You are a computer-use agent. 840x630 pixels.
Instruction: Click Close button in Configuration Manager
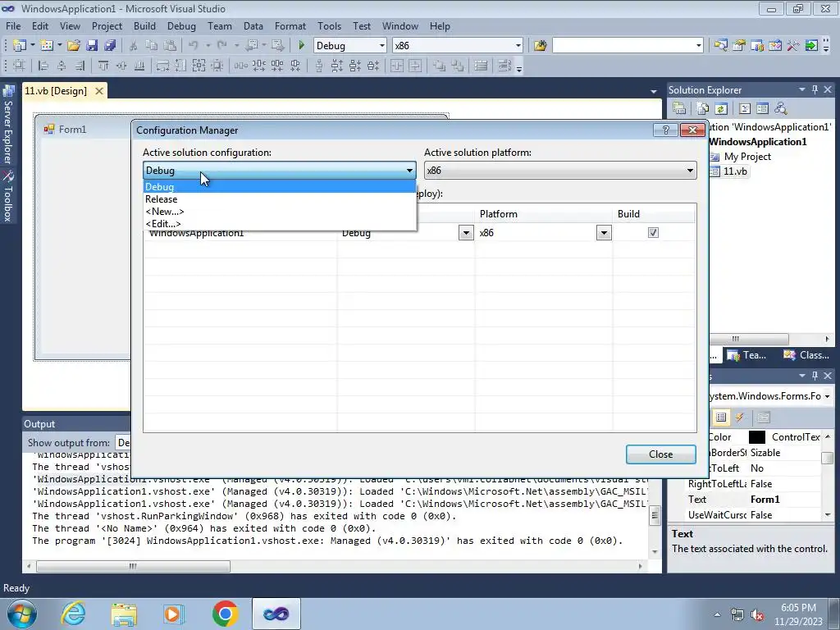(x=660, y=454)
